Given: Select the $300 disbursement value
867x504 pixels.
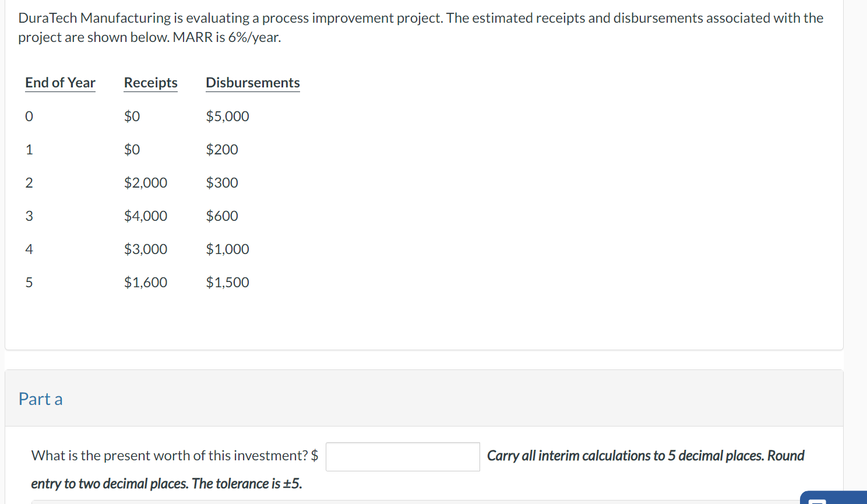Looking at the screenshot, I should coord(222,182).
